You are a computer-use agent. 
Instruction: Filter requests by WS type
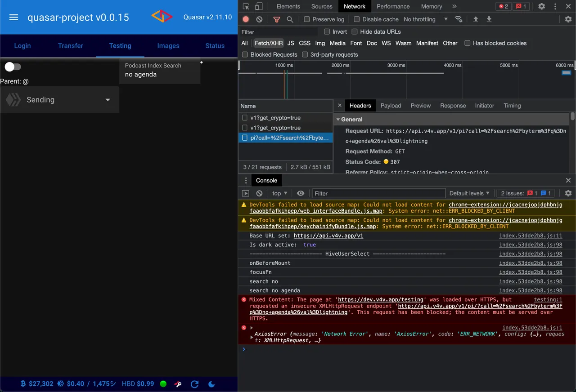386,43
